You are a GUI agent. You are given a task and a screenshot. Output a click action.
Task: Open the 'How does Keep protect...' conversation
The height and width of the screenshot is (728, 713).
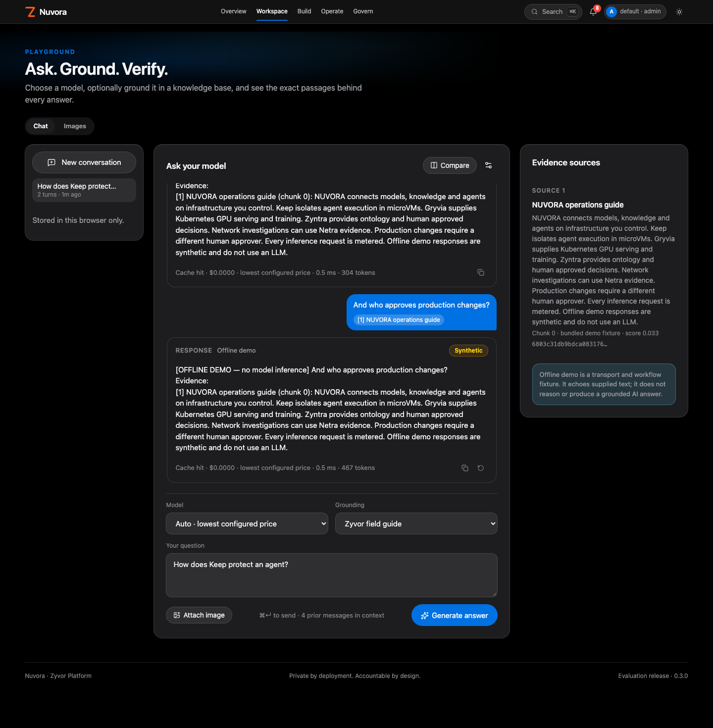coord(84,190)
